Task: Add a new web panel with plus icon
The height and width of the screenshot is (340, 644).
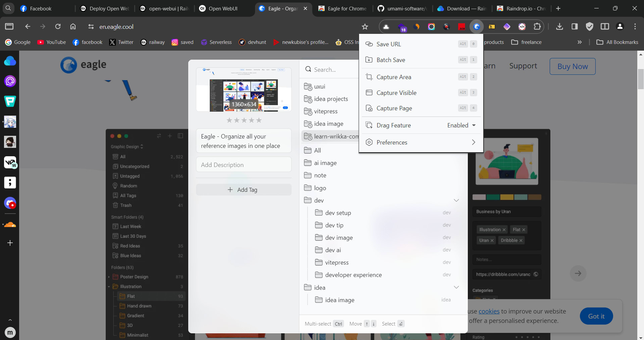Action: tap(10, 243)
